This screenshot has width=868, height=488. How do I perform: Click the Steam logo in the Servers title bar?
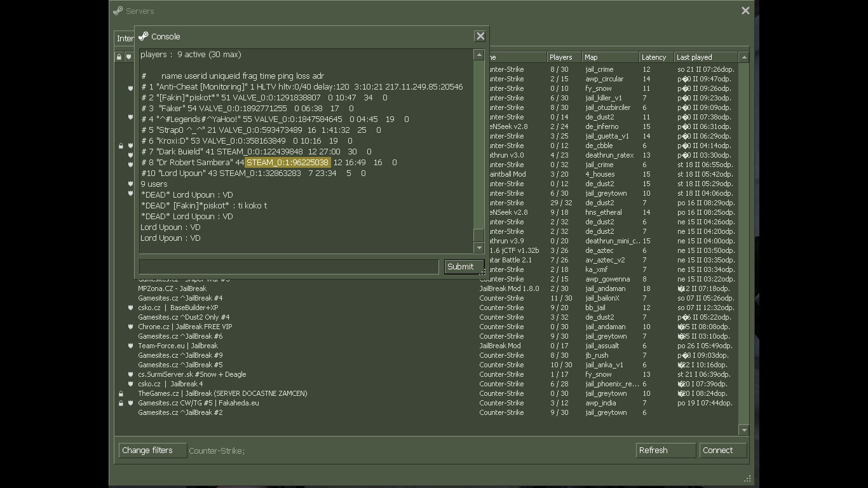pos(118,11)
